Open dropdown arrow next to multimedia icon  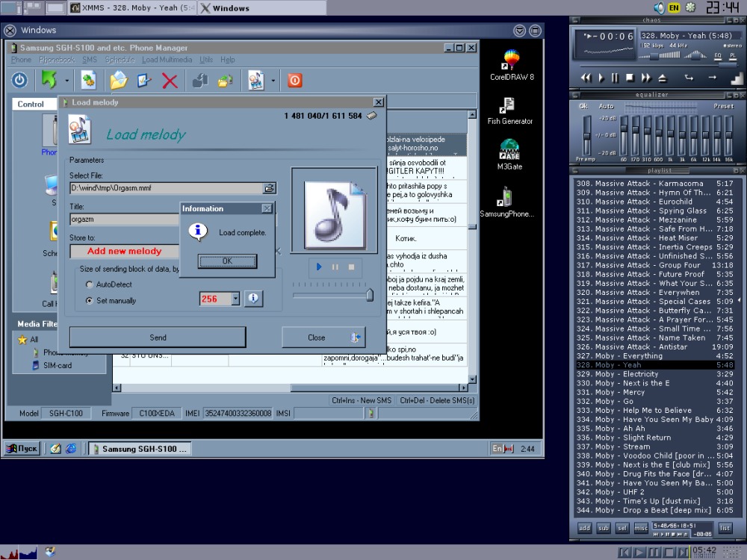[273, 81]
